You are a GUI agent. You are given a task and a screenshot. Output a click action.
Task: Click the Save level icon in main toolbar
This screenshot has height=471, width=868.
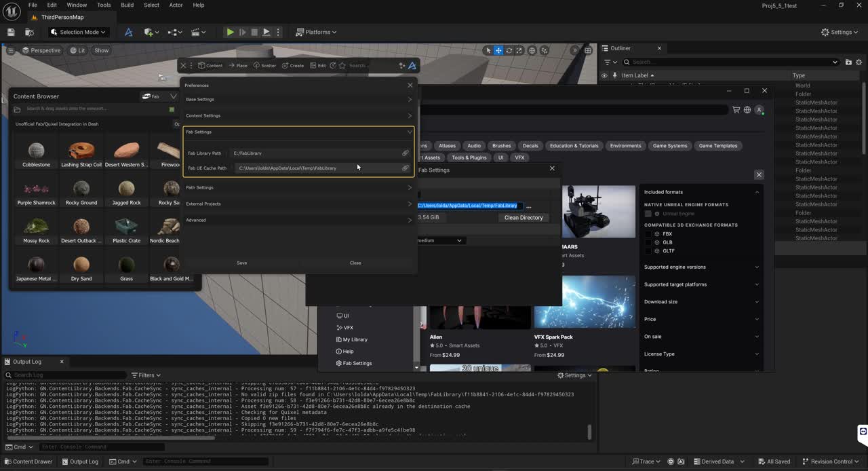point(11,32)
